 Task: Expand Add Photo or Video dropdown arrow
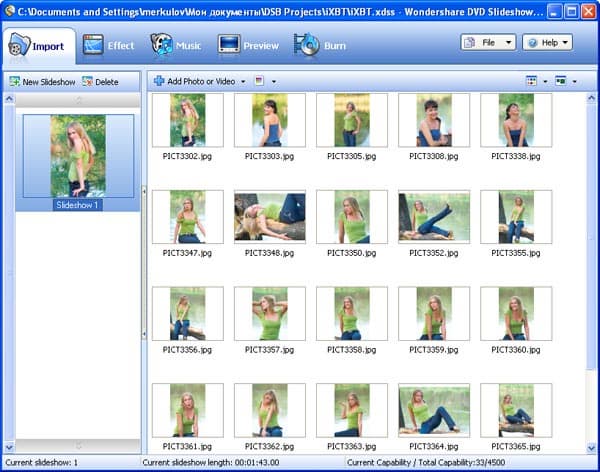click(243, 82)
